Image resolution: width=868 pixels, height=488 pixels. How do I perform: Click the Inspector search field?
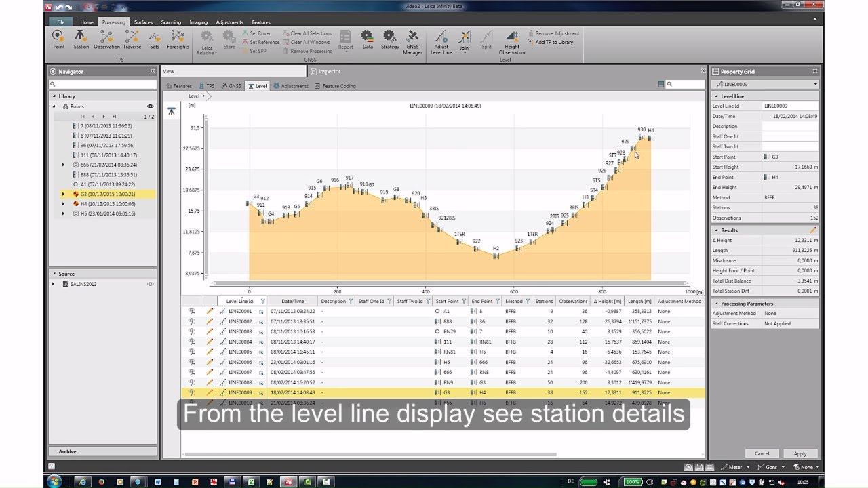click(x=685, y=85)
